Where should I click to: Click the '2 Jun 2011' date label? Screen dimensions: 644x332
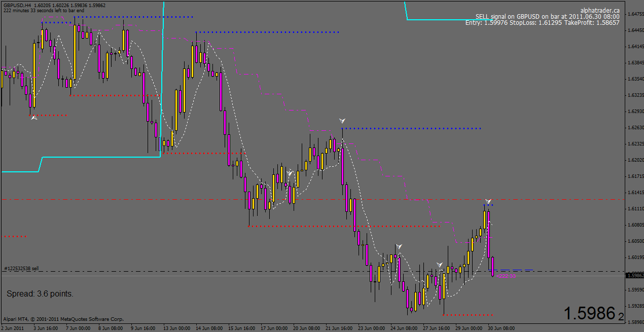(12, 328)
